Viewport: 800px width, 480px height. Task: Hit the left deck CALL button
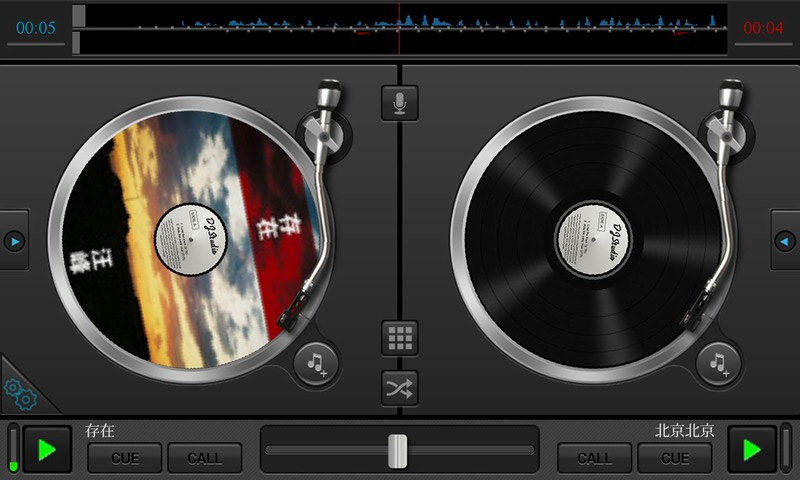(x=205, y=458)
